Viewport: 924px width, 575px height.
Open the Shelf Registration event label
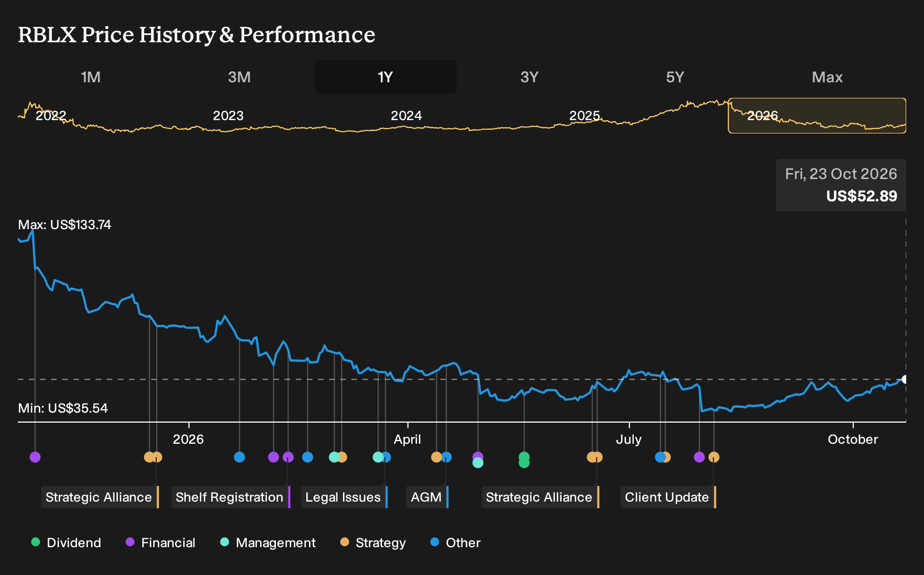point(231,497)
